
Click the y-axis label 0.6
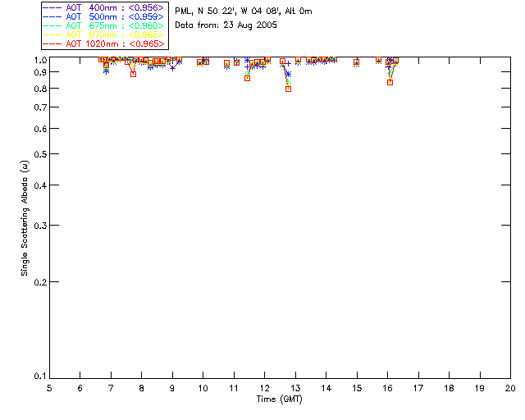40,129
